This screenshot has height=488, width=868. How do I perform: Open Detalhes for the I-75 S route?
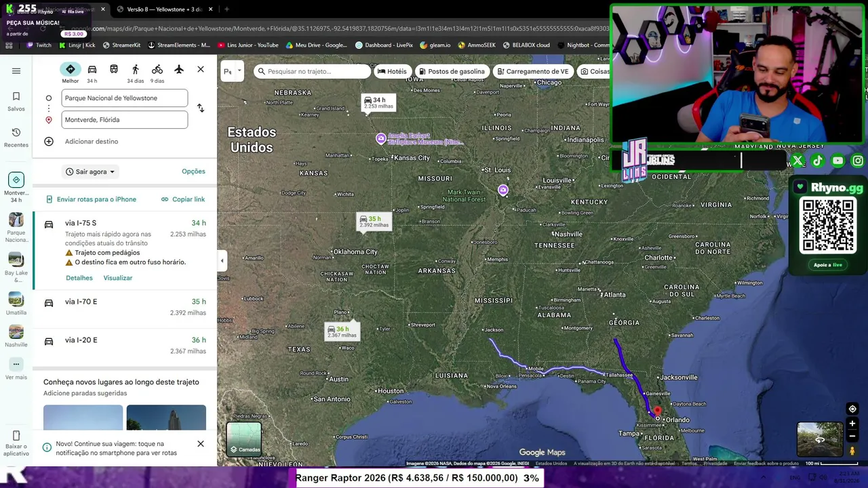79,278
